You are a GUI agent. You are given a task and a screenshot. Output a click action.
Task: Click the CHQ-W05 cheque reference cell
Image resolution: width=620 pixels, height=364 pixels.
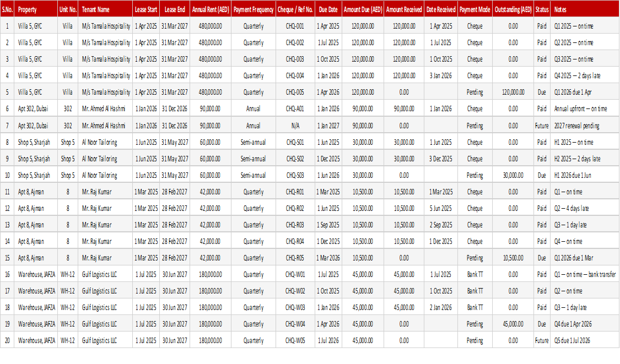coord(295,340)
